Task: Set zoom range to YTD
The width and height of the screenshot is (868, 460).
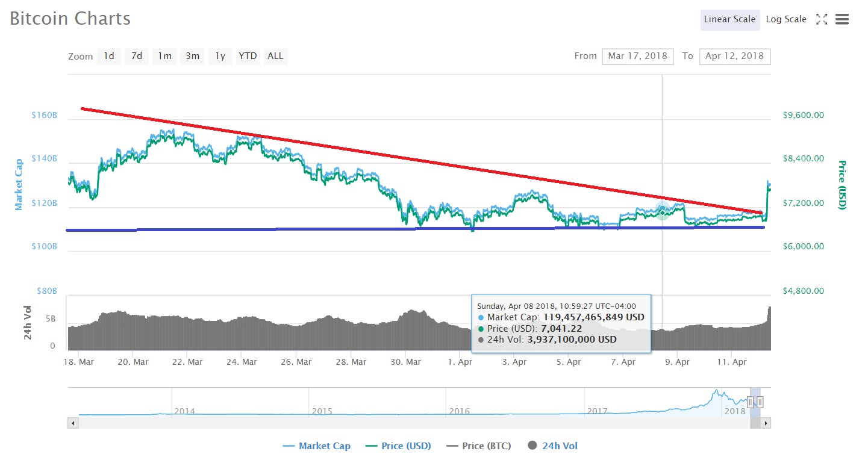Action: coord(248,56)
